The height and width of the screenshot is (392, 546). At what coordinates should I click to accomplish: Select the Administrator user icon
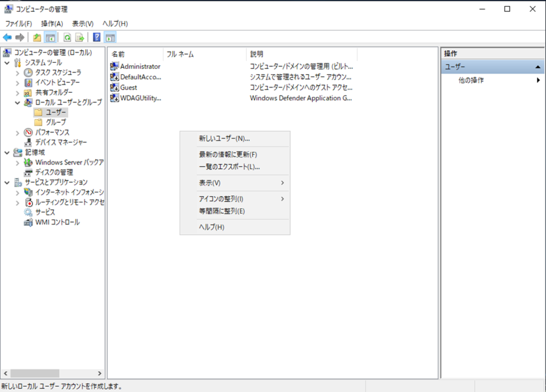pos(115,67)
